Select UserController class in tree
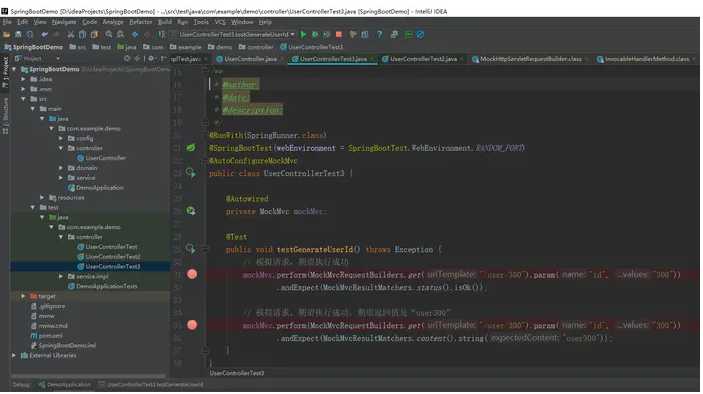Screen dimensions: 703x394 click(101, 158)
